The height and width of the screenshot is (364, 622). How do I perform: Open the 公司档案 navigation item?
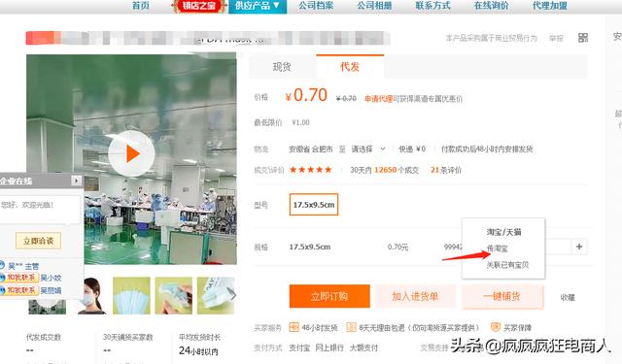316,6
